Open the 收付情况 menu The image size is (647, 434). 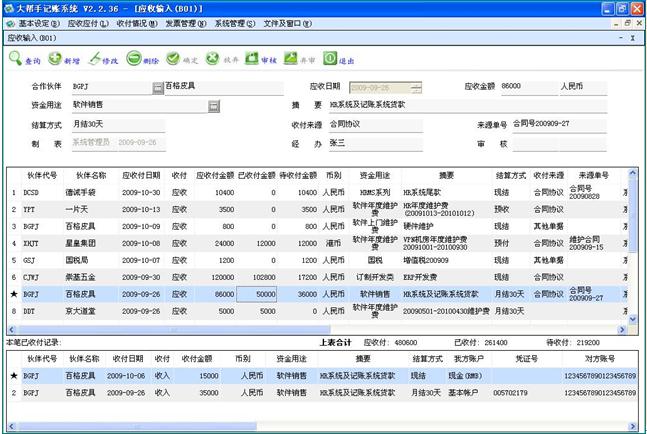point(137,24)
